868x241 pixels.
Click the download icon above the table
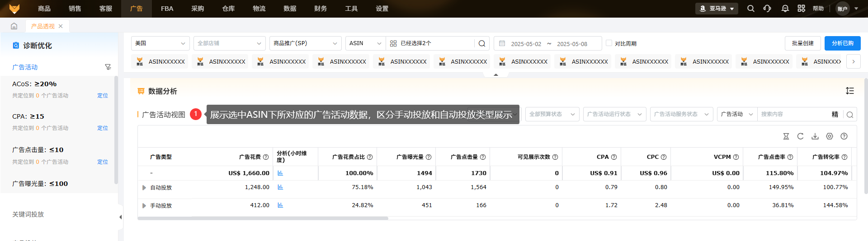[815, 136]
